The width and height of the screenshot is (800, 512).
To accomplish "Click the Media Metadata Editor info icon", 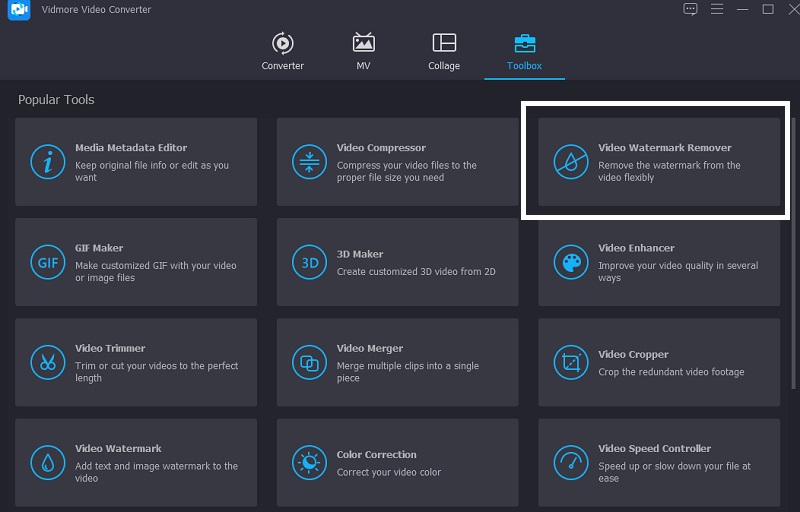I will click(x=47, y=162).
